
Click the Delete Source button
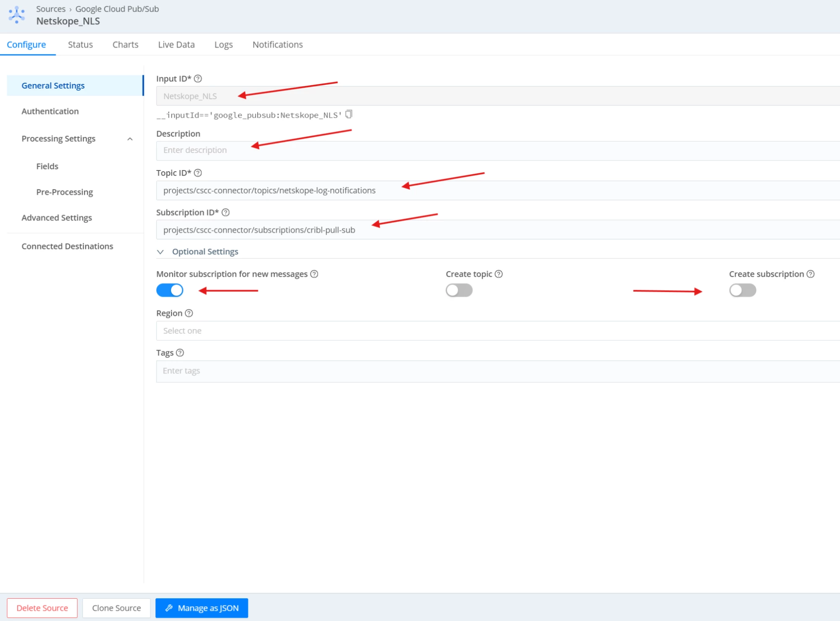pos(42,608)
